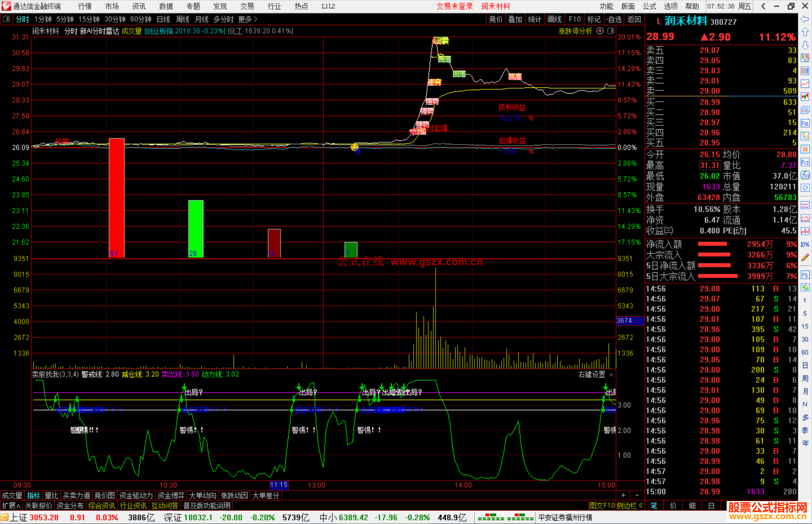
Task: Click the f(x) formula icon
Action: point(805,175)
